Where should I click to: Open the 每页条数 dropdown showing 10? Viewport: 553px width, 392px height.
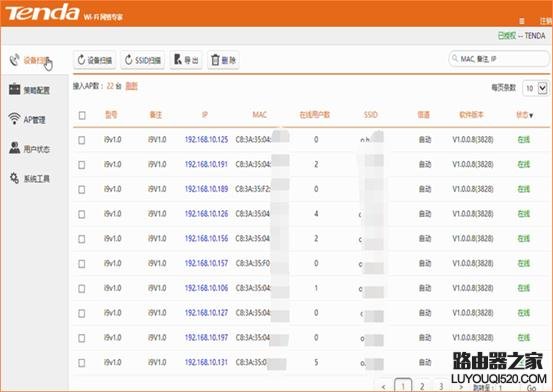coord(535,88)
